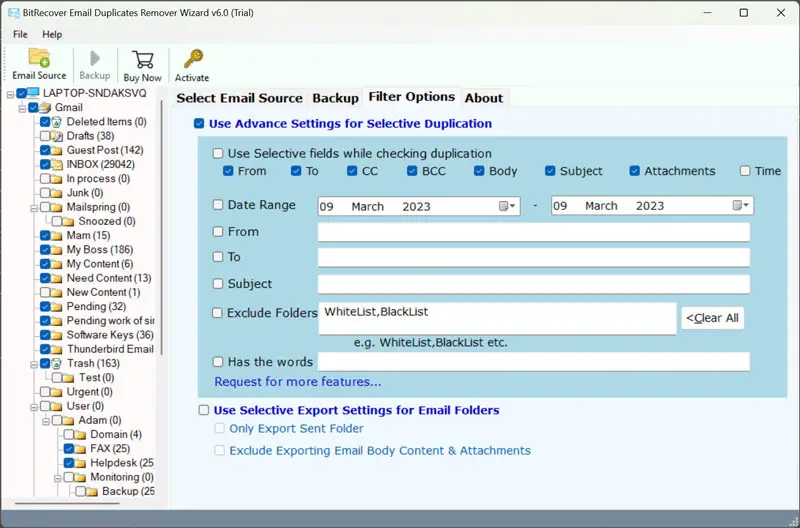
Task: Enable Use Selective fields while checking duplication
Action: [x=218, y=153]
